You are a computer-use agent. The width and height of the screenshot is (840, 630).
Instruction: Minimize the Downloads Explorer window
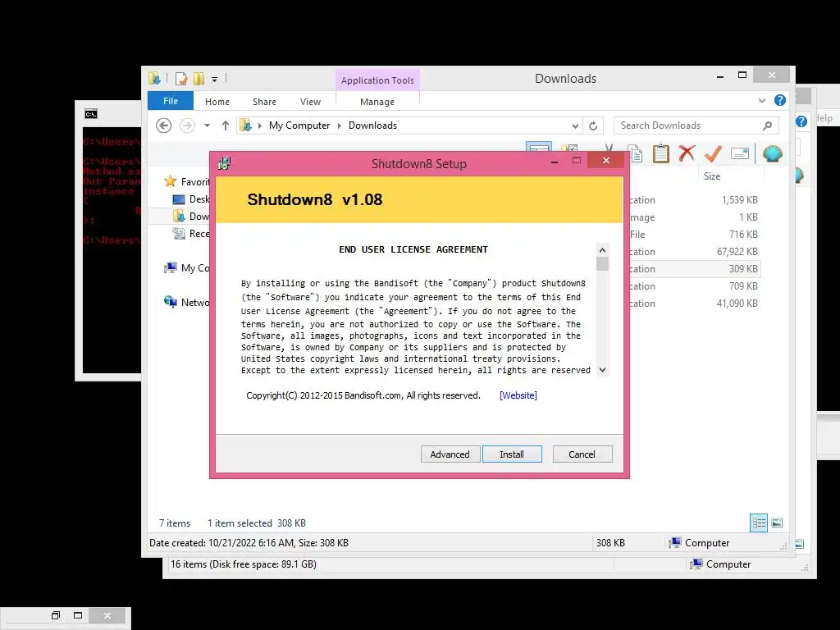pos(720,76)
